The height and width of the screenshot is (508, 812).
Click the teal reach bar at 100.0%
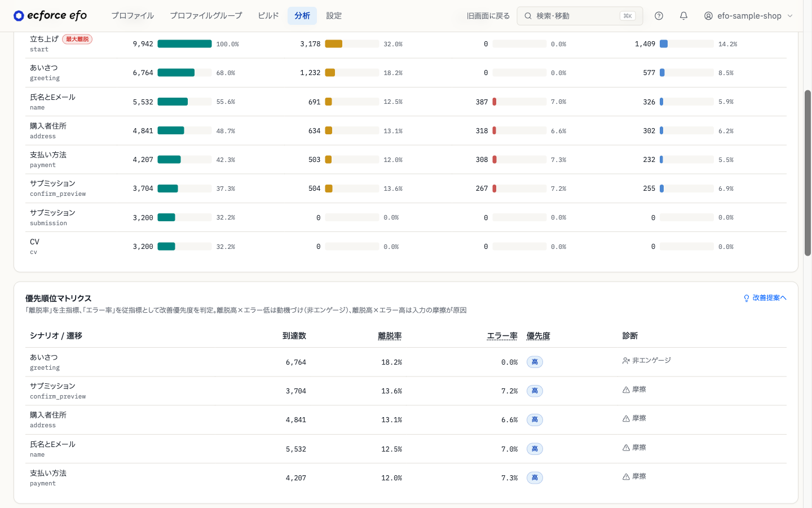click(x=185, y=44)
